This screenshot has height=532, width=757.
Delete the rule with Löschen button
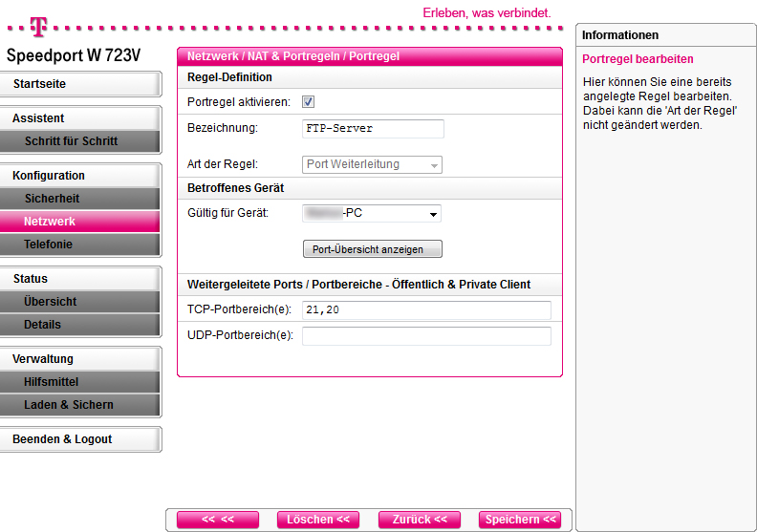tap(317, 520)
